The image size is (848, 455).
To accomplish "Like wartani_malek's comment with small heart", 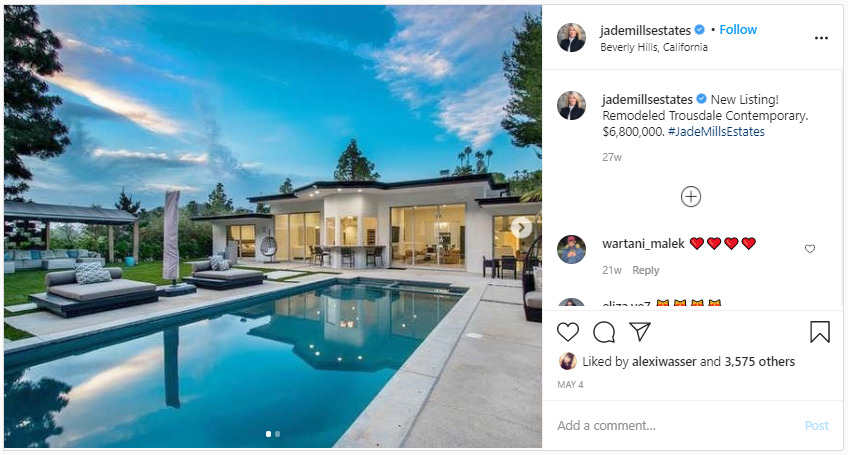I will pos(810,249).
